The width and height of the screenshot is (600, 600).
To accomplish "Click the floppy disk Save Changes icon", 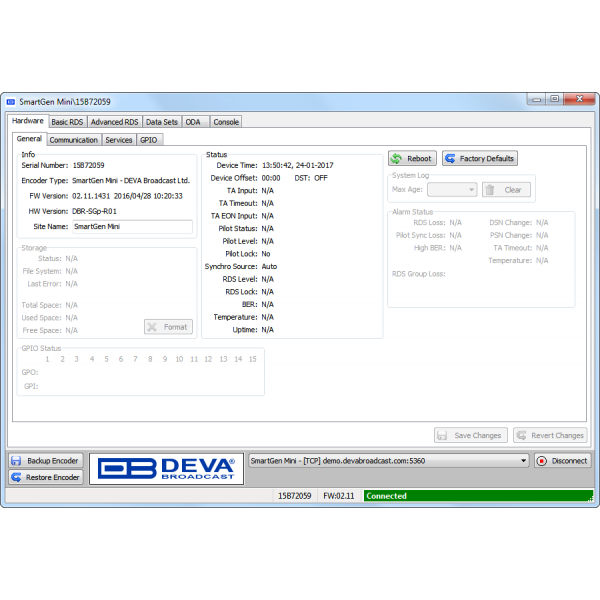I will [x=442, y=435].
